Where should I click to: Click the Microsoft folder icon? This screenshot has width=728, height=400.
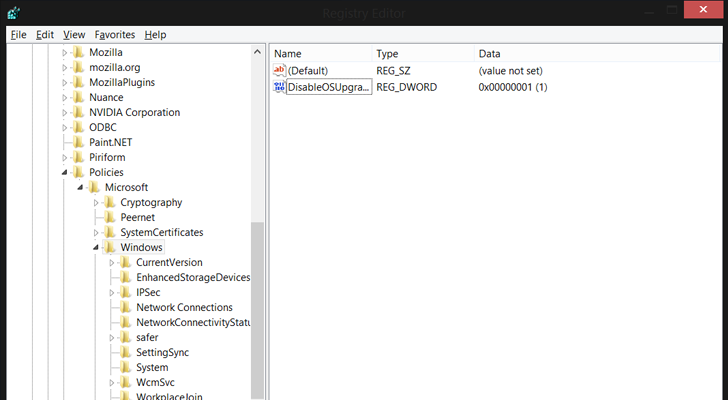tap(94, 187)
